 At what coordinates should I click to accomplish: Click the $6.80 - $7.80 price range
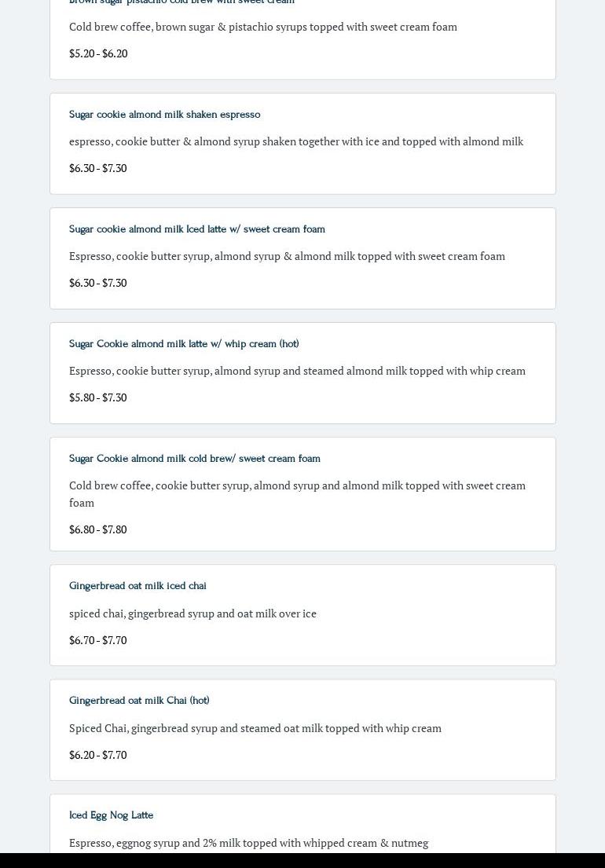(x=97, y=529)
